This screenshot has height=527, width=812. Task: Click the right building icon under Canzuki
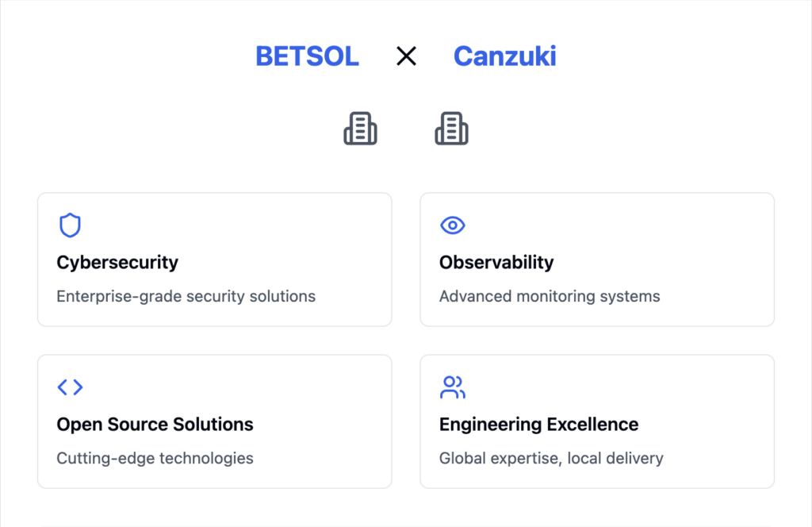click(451, 128)
